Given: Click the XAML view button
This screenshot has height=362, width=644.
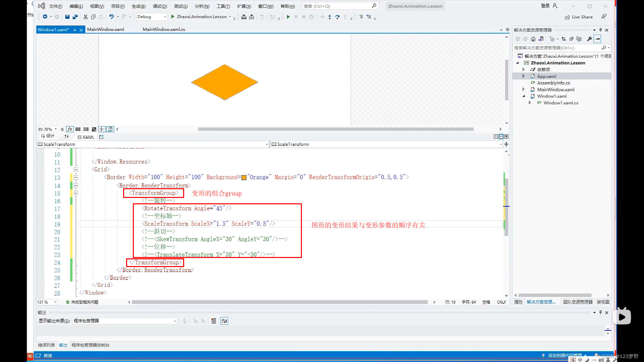Looking at the screenshot, I should [x=86, y=137].
